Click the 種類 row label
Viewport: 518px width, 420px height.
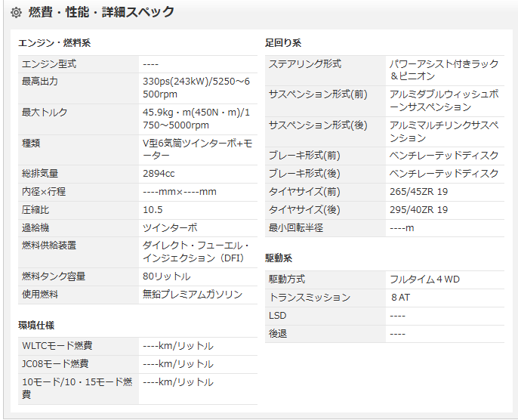click(31, 143)
